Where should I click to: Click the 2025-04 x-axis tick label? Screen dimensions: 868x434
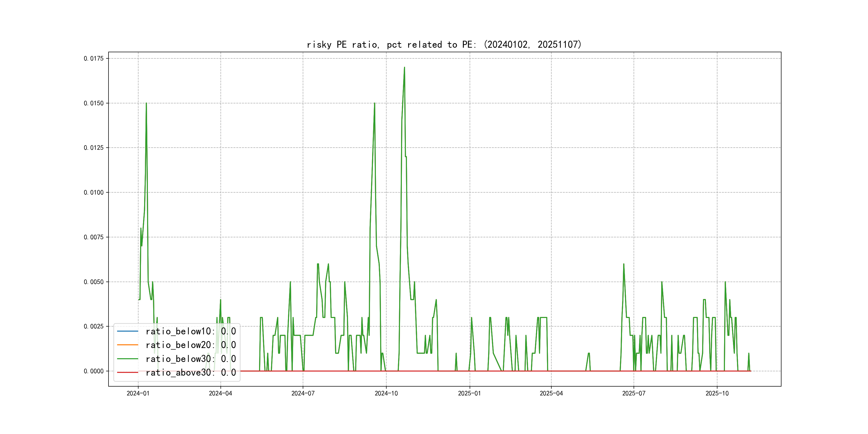tap(551, 393)
